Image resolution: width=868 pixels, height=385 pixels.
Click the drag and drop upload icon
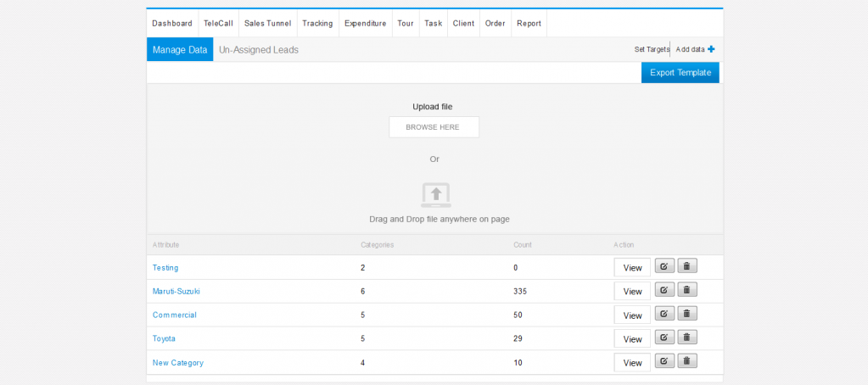(435, 195)
